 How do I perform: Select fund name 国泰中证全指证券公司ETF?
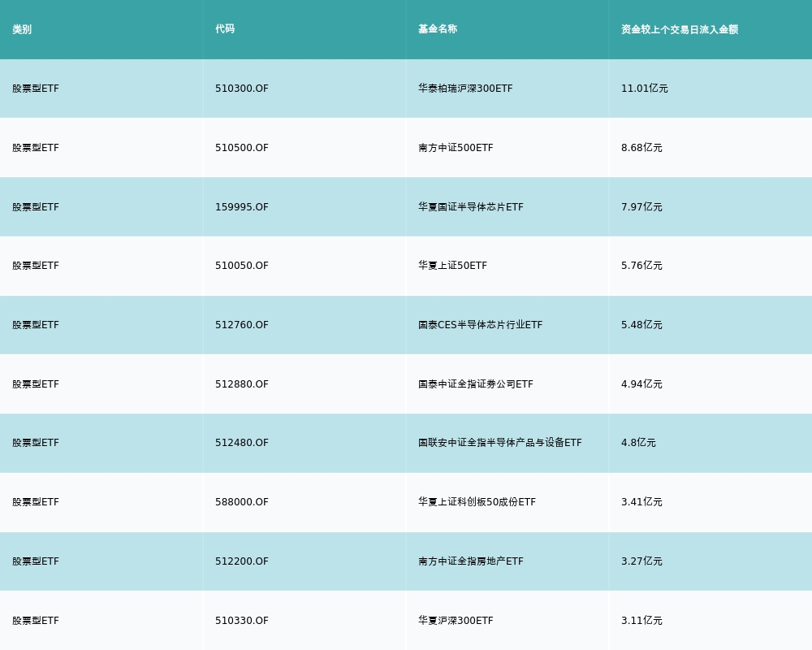coord(475,384)
